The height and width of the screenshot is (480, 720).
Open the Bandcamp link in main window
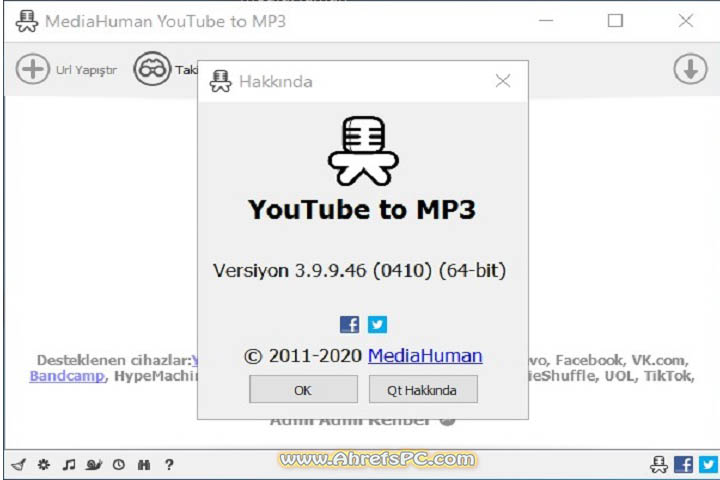point(68,376)
